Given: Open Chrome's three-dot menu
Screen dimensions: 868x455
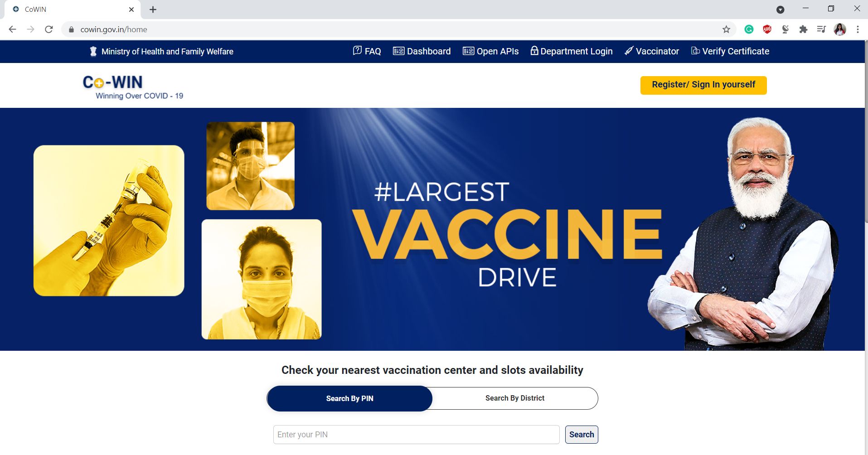Looking at the screenshot, I should [x=858, y=29].
